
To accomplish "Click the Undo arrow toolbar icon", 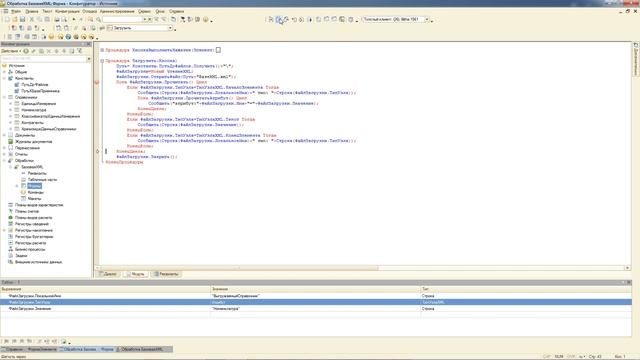I will click(x=73, y=19).
